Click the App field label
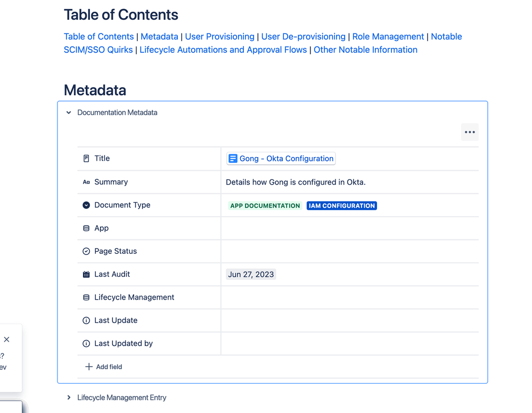Viewport: 532px width, 413px height. [101, 228]
